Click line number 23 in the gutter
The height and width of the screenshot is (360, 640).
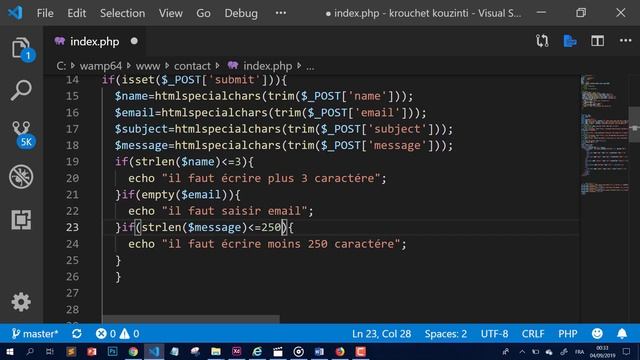pyautogui.click(x=72, y=227)
